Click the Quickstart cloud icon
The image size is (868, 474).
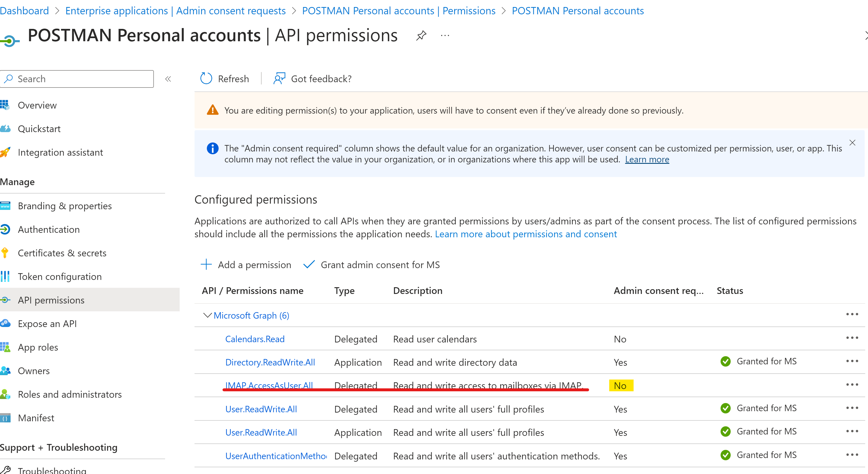point(5,128)
